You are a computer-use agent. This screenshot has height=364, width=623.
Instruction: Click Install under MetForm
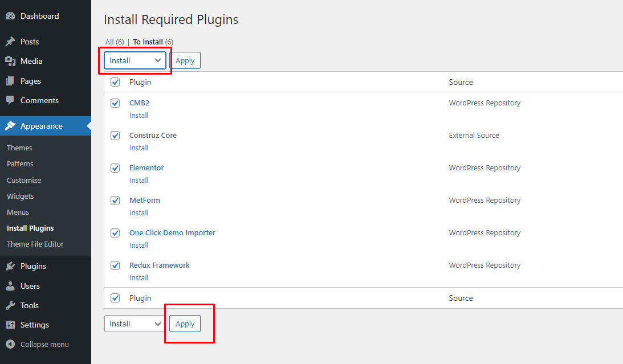tap(139, 213)
